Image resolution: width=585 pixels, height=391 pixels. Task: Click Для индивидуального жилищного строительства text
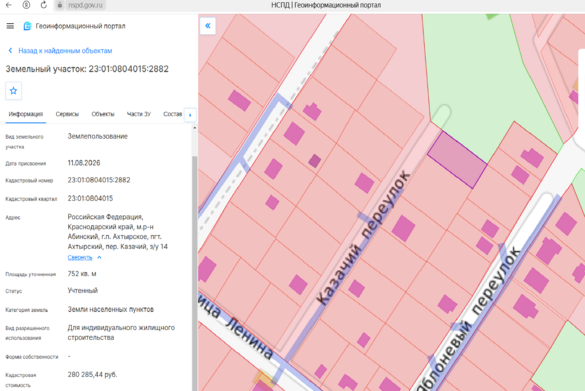121,332
